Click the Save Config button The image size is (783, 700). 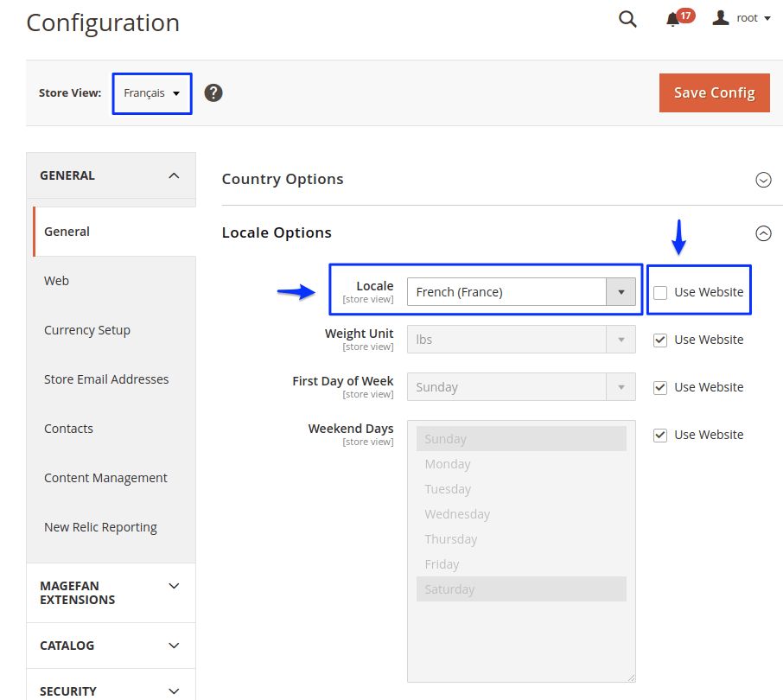(x=714, y=92)
